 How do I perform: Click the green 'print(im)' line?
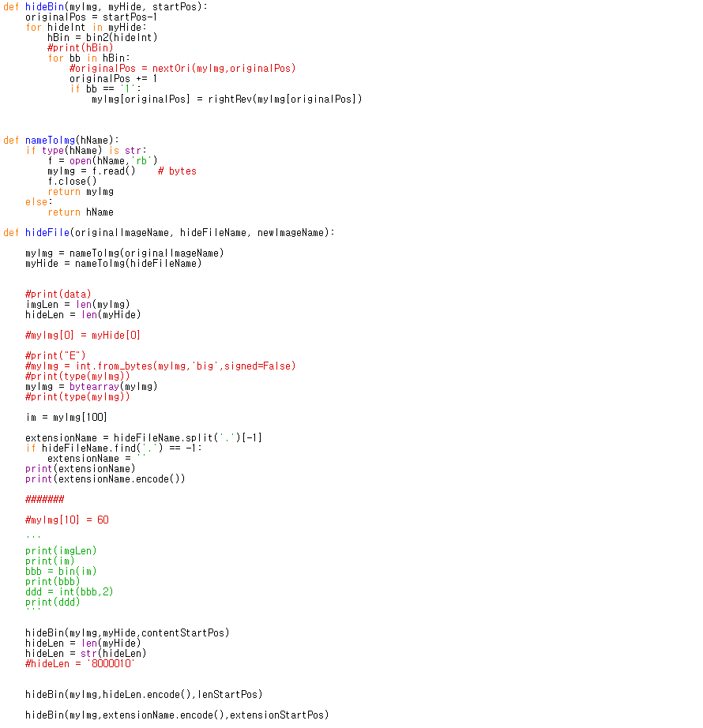(50, 561)
